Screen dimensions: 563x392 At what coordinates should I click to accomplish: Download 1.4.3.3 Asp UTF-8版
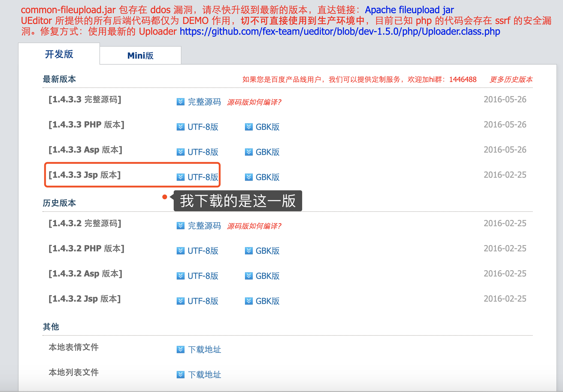tap(203, 152)
